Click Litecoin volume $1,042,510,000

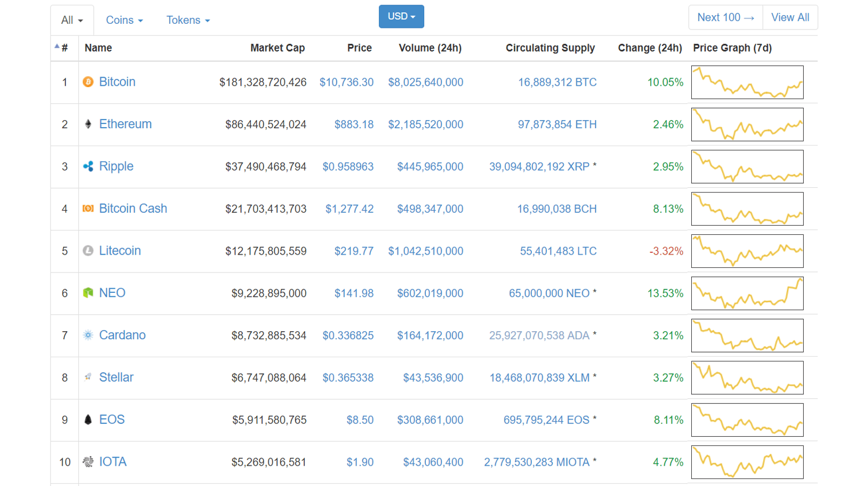(x=426, y=251)
